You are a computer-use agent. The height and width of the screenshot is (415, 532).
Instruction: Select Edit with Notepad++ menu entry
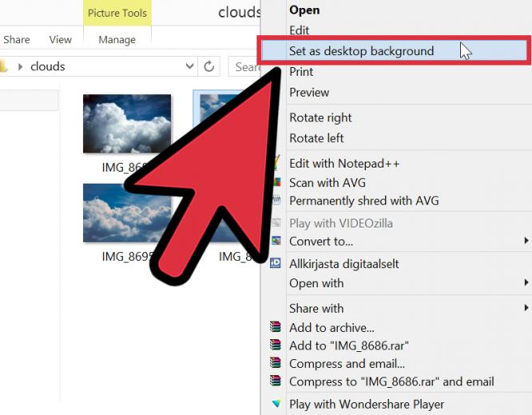(344, 164)
